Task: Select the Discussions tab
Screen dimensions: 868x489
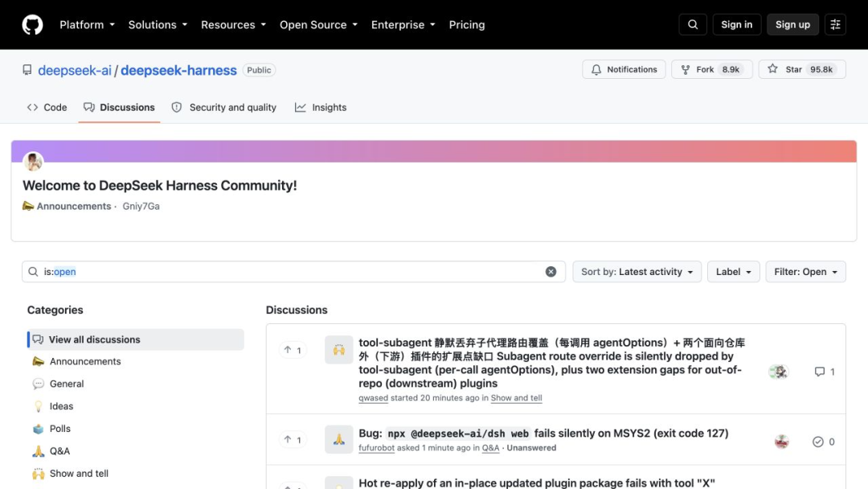Action: tap(119, 108)
